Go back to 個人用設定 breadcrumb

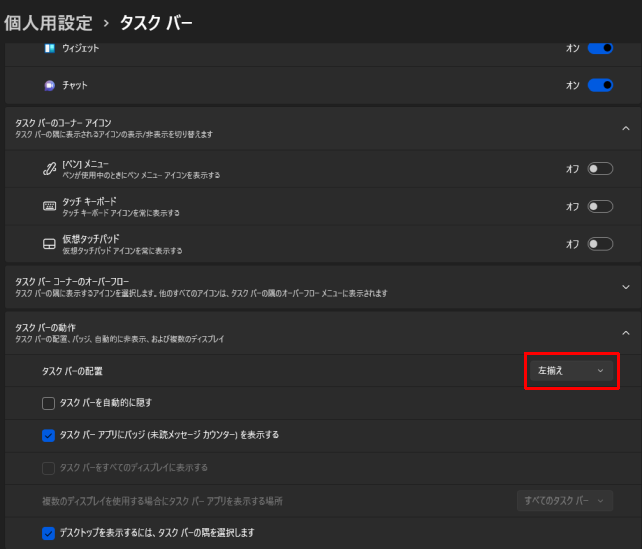(48, 23)
